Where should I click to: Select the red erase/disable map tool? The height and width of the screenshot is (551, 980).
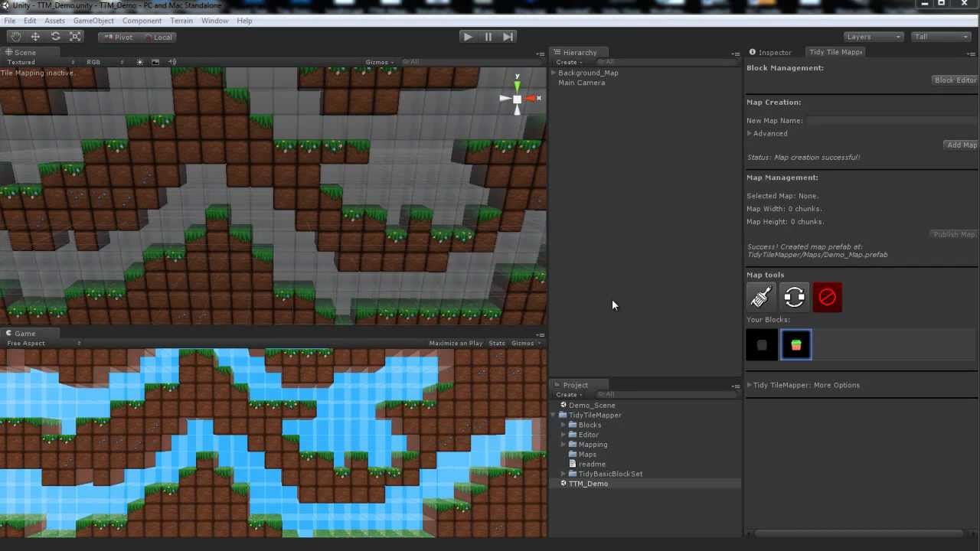tap(828, 297)
